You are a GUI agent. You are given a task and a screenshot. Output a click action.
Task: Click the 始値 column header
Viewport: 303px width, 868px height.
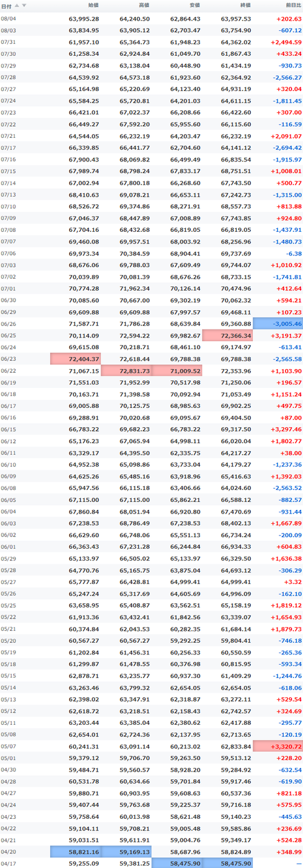pos(94,5)
